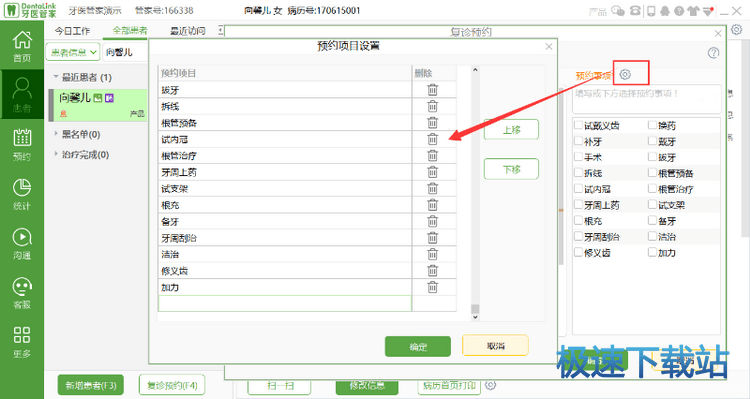Delete the 拆线 row via trash icon
Viewport: 750px width, 399px height.
click(x=432, y=106)
